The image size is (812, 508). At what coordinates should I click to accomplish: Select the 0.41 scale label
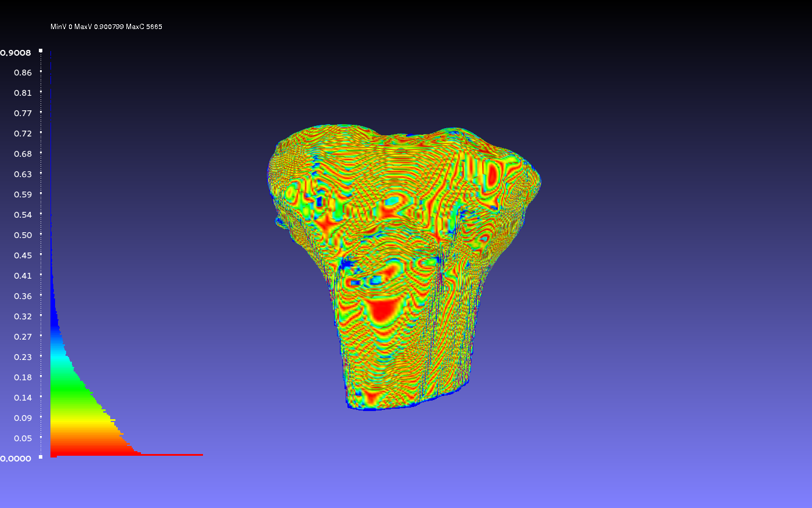[23, 276]
